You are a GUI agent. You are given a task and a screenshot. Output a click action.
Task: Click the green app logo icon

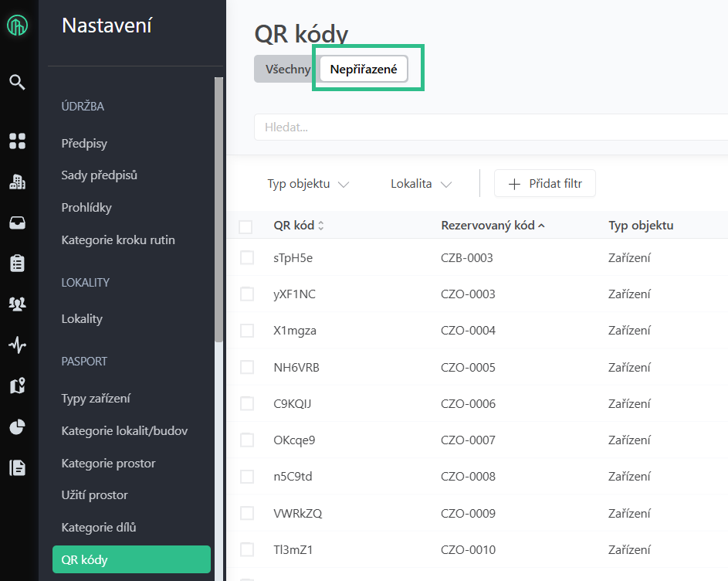coord(17,26)
